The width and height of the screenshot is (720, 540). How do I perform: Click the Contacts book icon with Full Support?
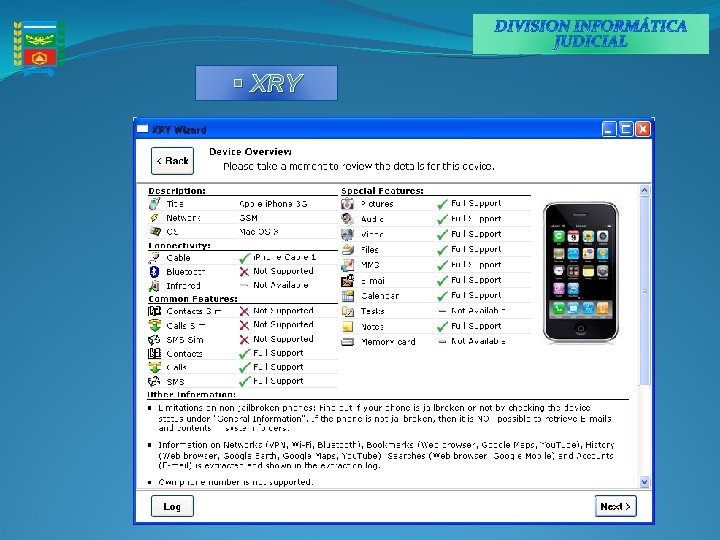coord(154,353)
